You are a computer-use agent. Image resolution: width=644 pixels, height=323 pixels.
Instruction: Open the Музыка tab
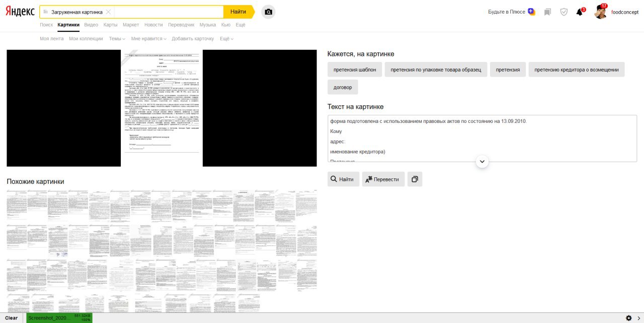(x=208, y=25)
